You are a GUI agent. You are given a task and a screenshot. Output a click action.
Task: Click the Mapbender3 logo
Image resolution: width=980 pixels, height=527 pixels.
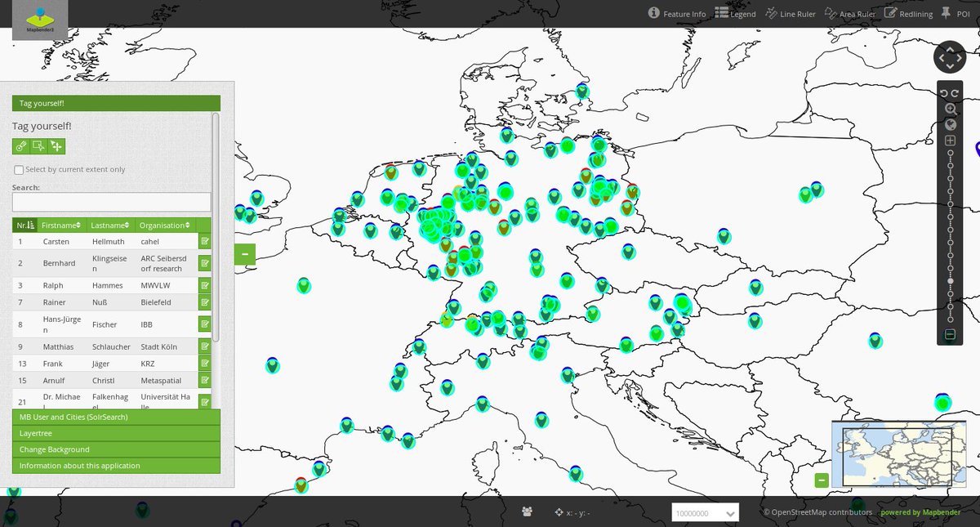point(40,20)
